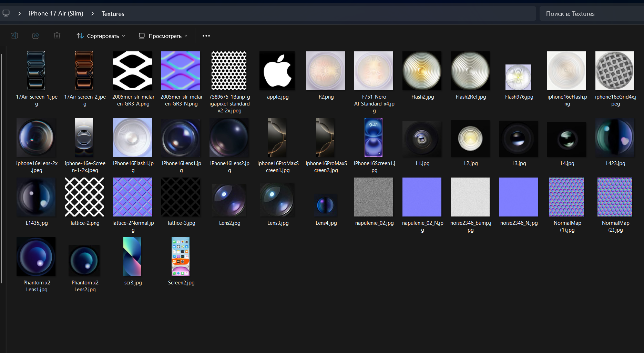Go to iPhone 17 Air (Slim) folder breadcrumb
The height and width of the screenshot is (353, 644).
tap(56, 13)
